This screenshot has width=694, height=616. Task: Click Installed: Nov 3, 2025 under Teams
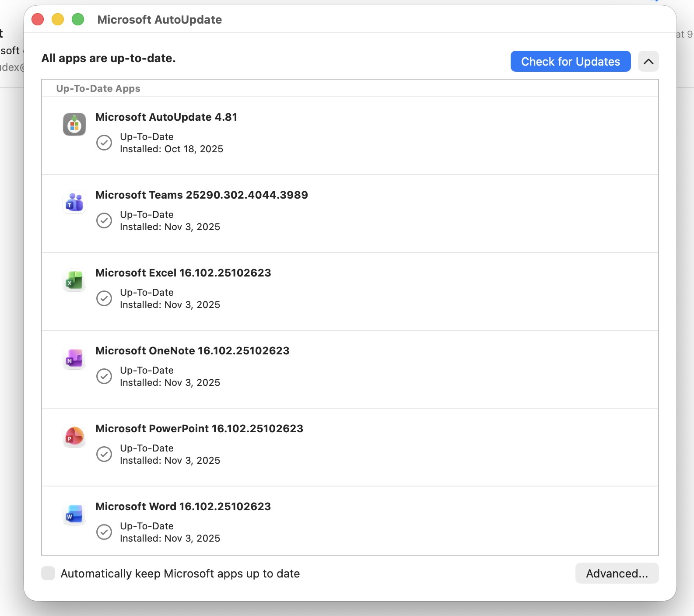(170, 227)
